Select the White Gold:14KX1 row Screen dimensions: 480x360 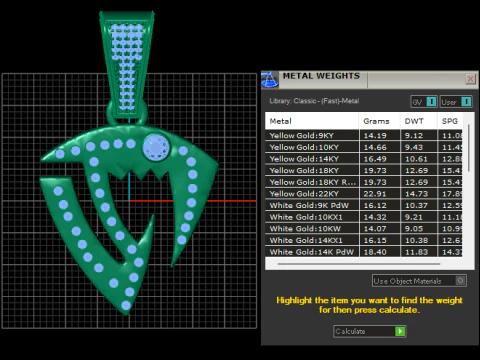364,240
